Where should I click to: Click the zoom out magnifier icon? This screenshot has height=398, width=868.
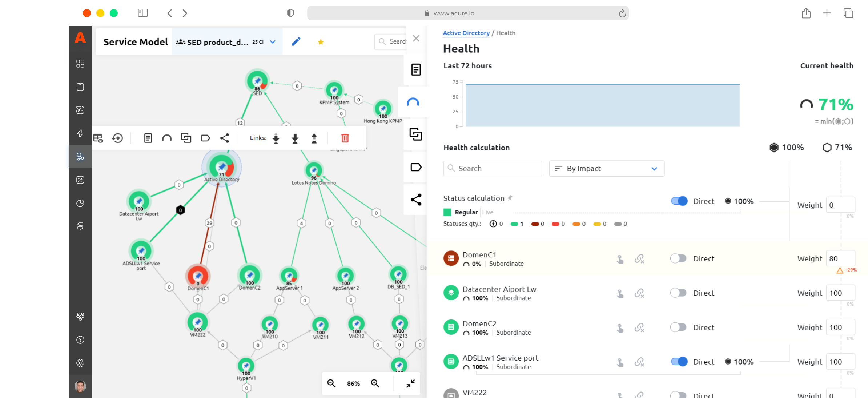tap(331, 383)
